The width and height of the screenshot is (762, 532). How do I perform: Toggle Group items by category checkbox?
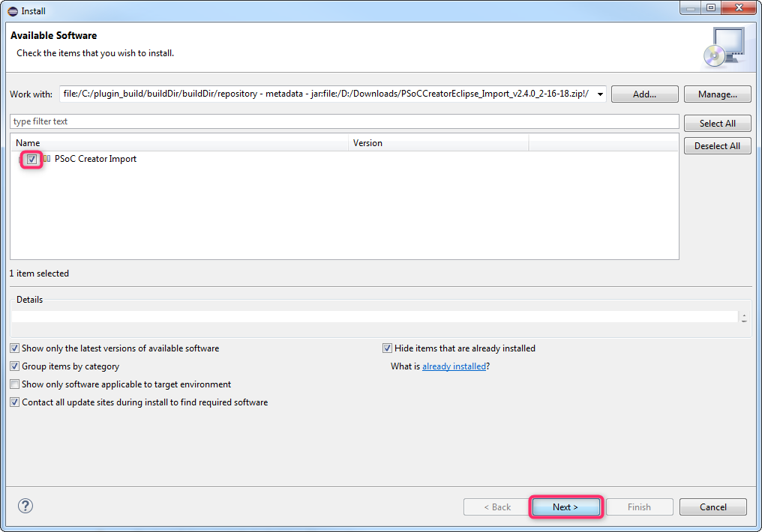coord(14,366)
